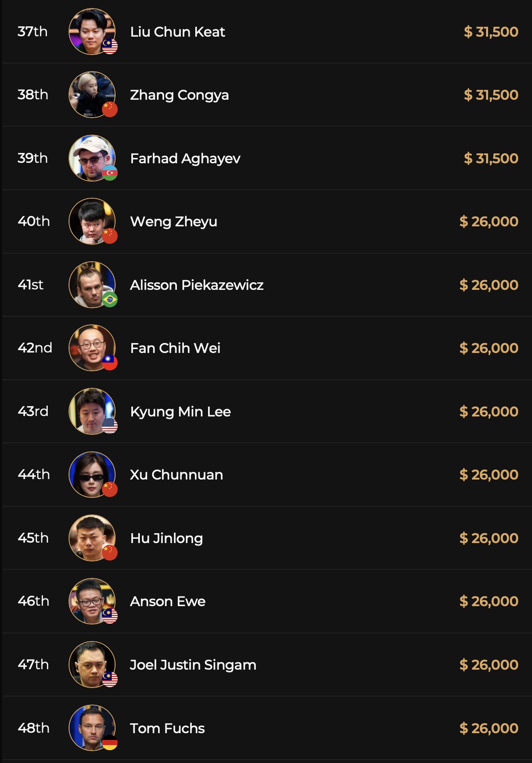Image resolution: width=532 pixels, height=763 pixels.
Task: Click Zhang Congya's avatar picture
Action: (x=92, y=95)
